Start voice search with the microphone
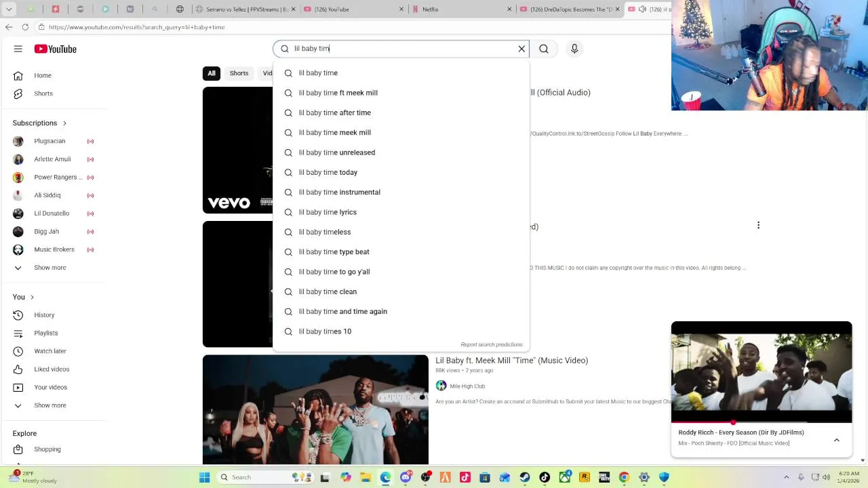The height and width of the screenshot is (488, 868). pos(574,49)
